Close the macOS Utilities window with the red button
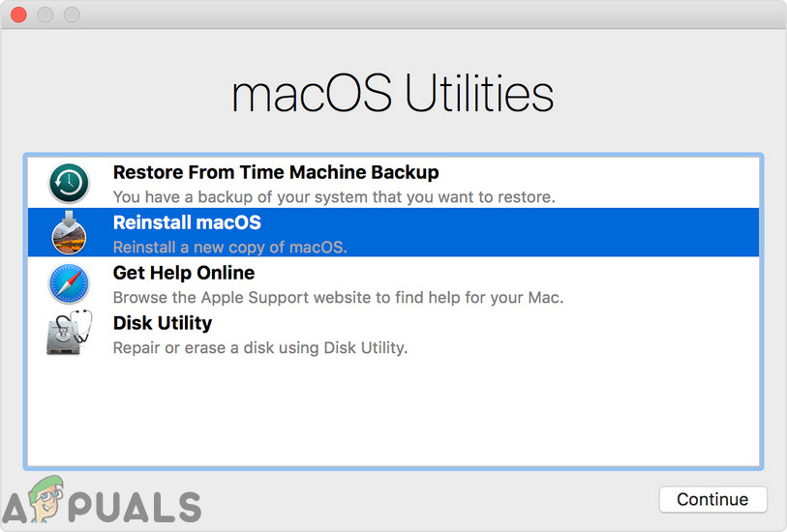 (18, 15)
